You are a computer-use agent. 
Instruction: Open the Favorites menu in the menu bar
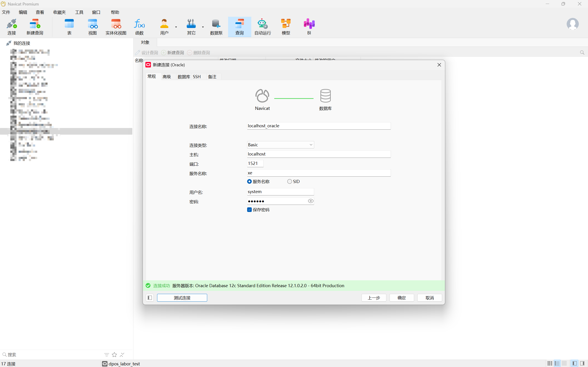(x=59, y=12)
